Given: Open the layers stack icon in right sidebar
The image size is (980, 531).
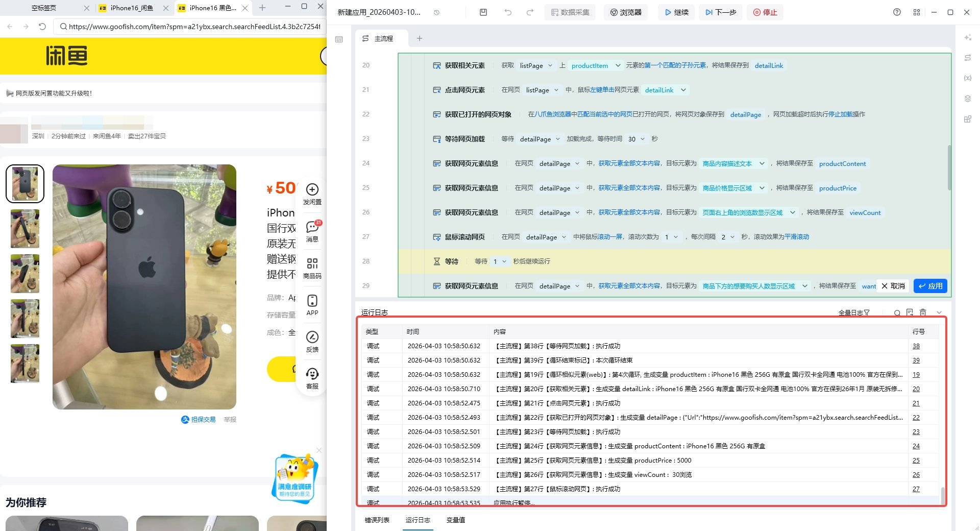Looking at the screenshot, I should coord(967,99).
